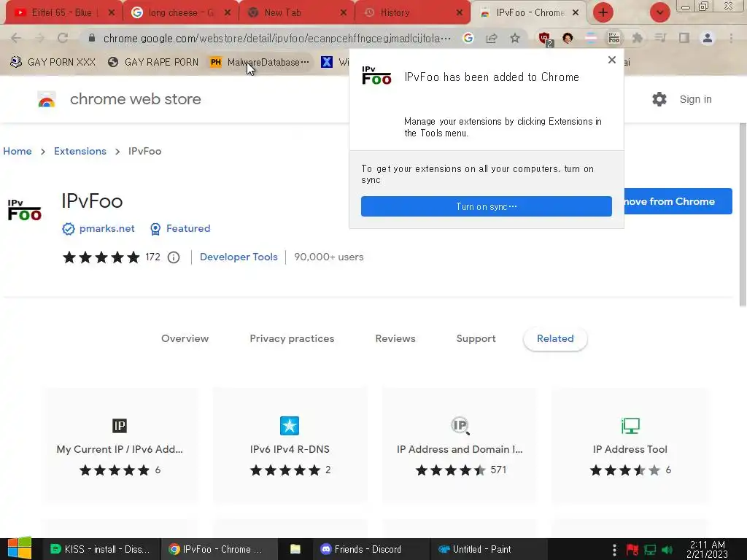Image resolution: width=747 pixels, height=560 pixels.
Task: Open the Reviews tab
Action: [x=395, y=338]
